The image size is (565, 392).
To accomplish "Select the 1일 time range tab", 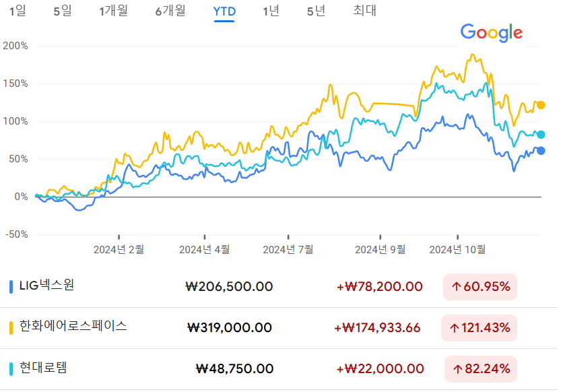I will (x=18, y=11).
